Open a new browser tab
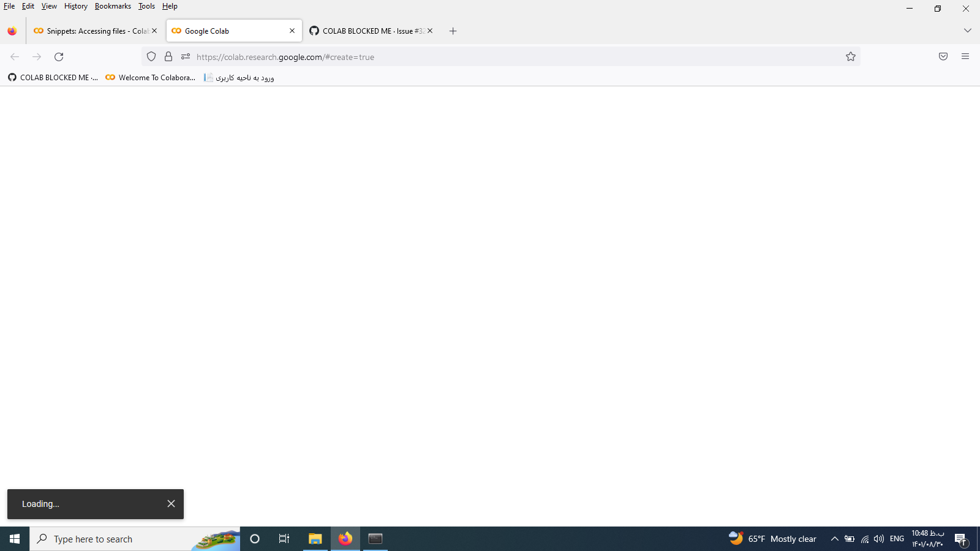980x551 pixels. coord(453,31)
